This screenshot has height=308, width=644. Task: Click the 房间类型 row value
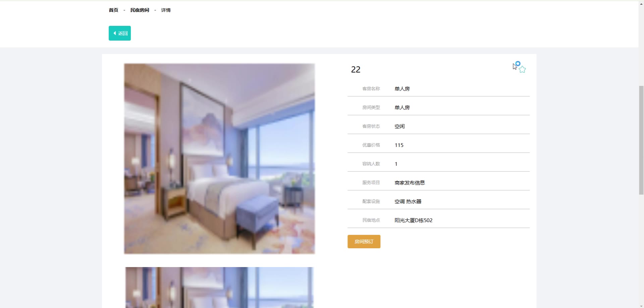click(402, 107)
